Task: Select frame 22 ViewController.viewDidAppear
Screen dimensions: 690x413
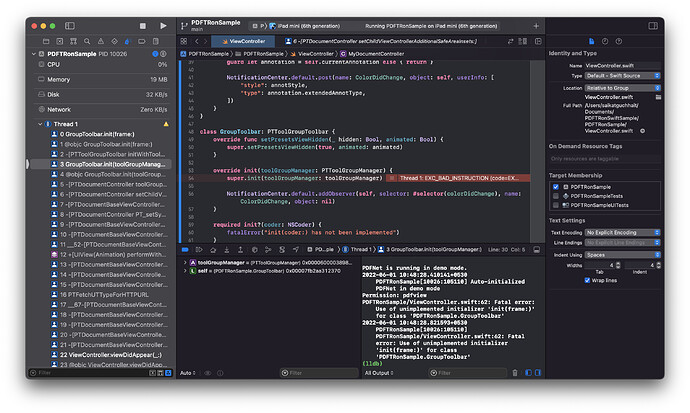Action: (106, 355)
